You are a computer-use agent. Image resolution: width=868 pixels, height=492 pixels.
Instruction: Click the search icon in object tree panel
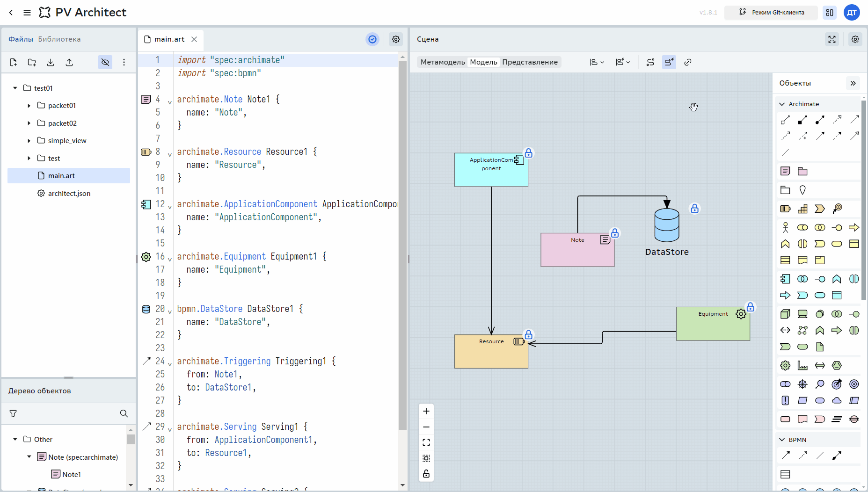point(124,413)
